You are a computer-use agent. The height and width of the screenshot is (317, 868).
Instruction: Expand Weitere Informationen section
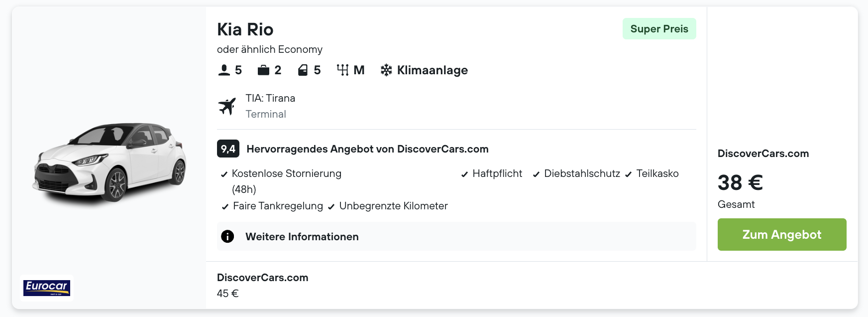coord(302,237)
